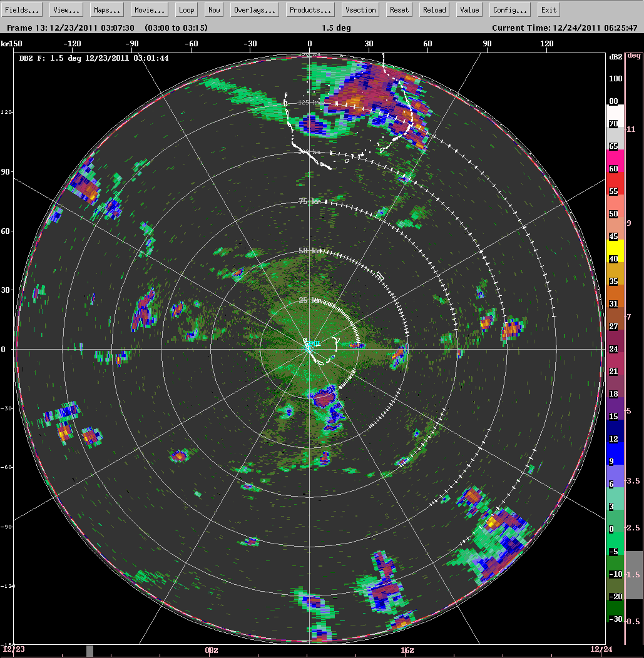Toggle the Value readout button
Viewport: 644px width, 658px height.
click(469, 10)
